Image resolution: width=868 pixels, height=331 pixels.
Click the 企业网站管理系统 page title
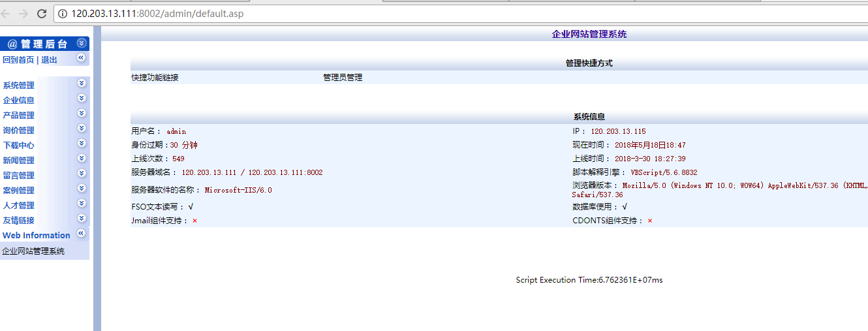click(589, 34)
